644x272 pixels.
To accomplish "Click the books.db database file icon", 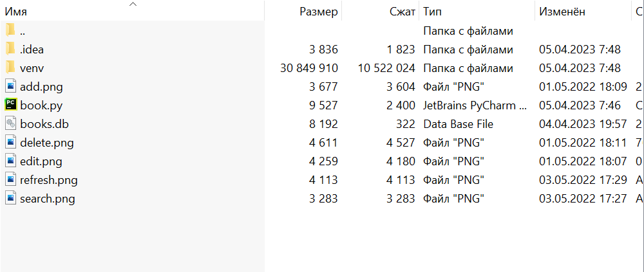I will pos(10,123).
